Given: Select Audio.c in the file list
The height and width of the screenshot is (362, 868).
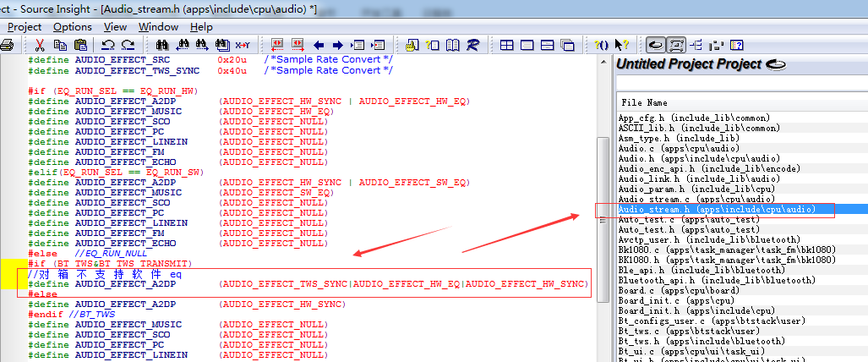Looking at the screenshot, I should coord(679,149).
